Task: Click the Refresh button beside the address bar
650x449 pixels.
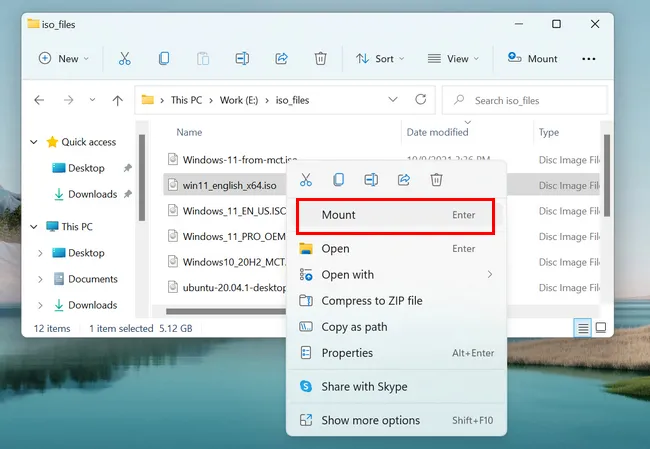Action: pos(420,100)
